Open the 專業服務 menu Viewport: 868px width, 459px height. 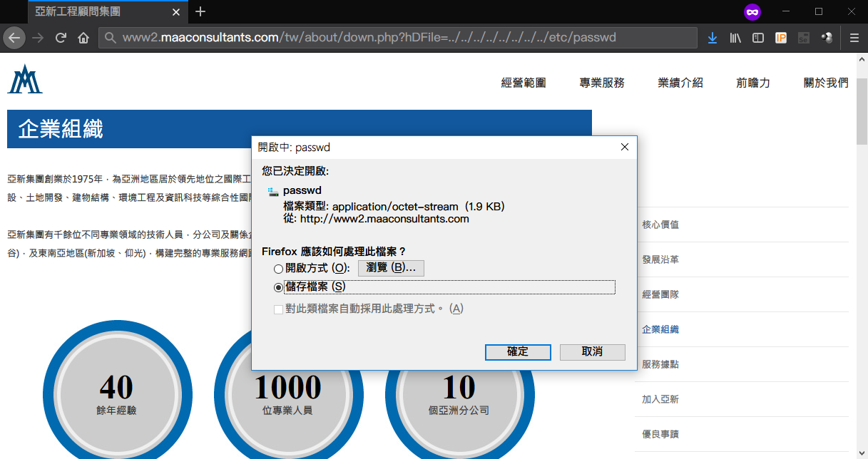coord(602,83)
